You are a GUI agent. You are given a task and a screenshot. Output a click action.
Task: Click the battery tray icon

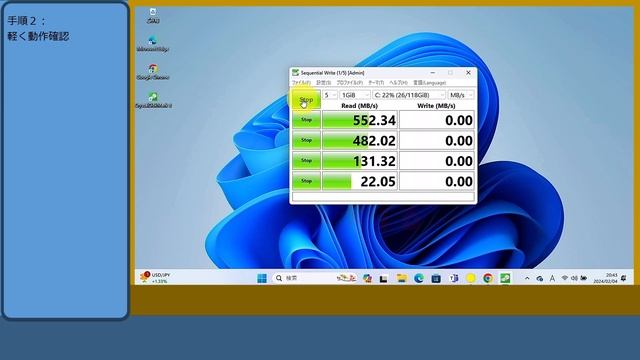(584, 278)
